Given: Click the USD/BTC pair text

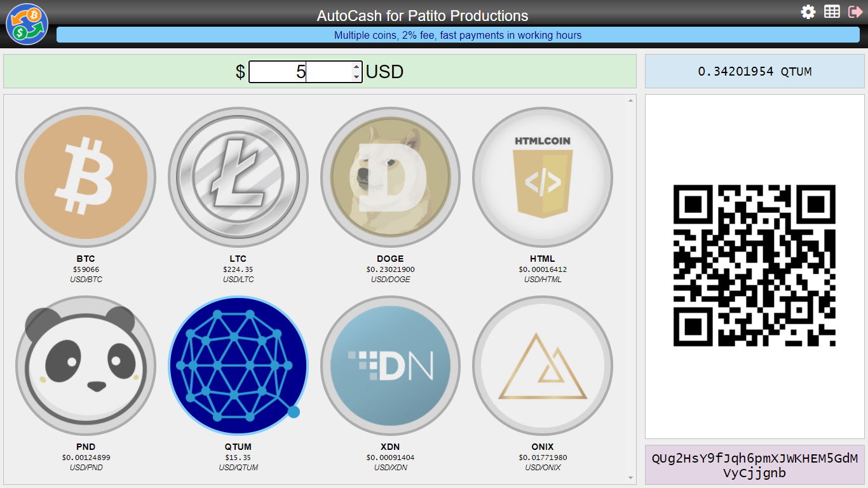Looking at the screenshot, I should [x=86, y=280].
